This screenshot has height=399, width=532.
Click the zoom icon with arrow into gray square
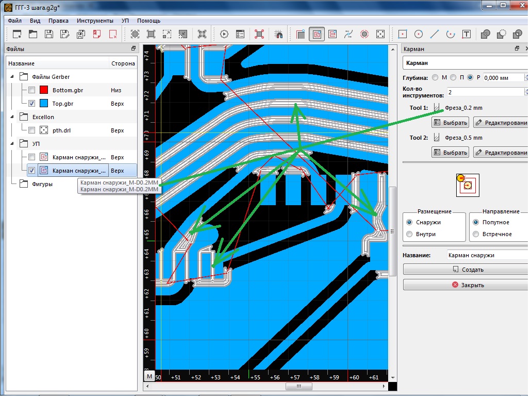point(183,34)
